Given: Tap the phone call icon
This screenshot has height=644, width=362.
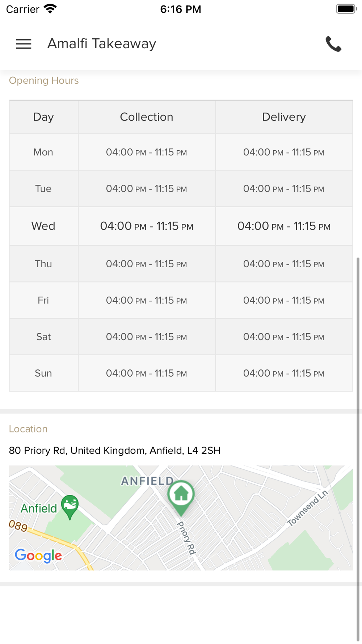Looking at the screenshot, I should click(x=333, y=44).
